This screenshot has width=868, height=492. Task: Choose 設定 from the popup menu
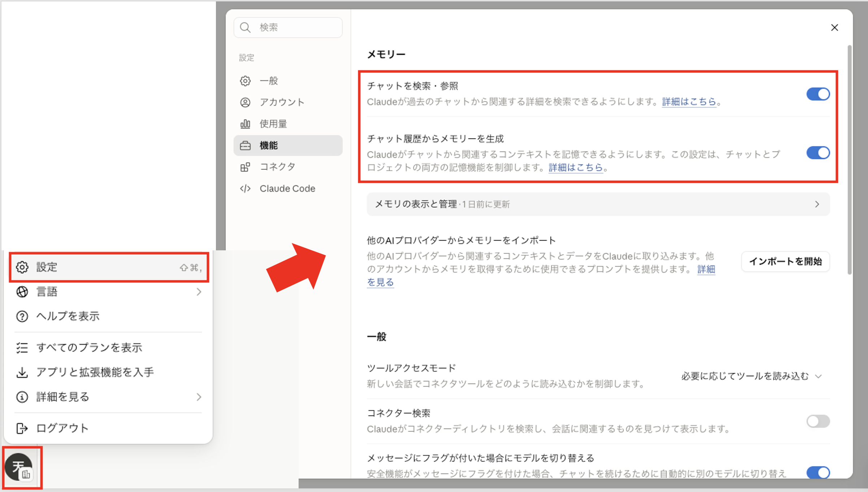[109, 267]
